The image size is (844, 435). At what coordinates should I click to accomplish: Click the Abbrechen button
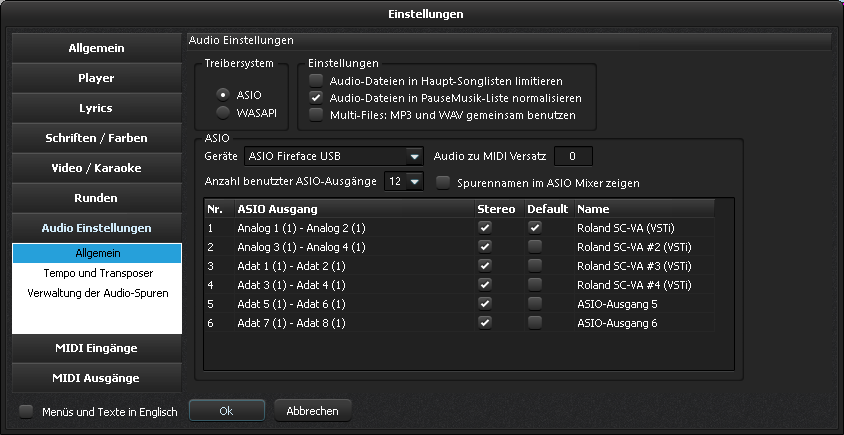pos(312,411)
